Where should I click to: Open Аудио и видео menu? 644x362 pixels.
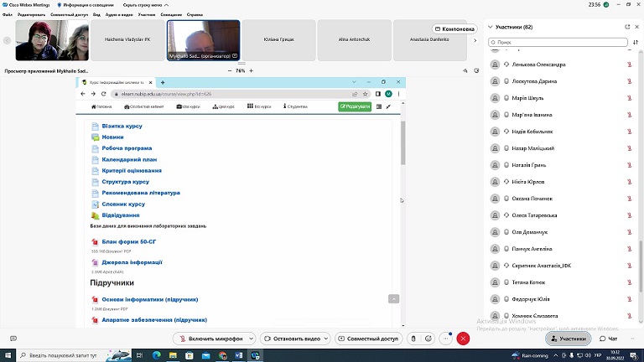(x=119, y=15)
